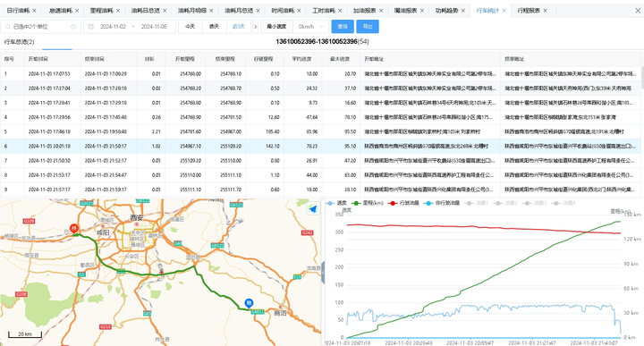Enable 油量4 series in chart legend
This screenshot has width=644, height=346.
(x=563, y=203)
